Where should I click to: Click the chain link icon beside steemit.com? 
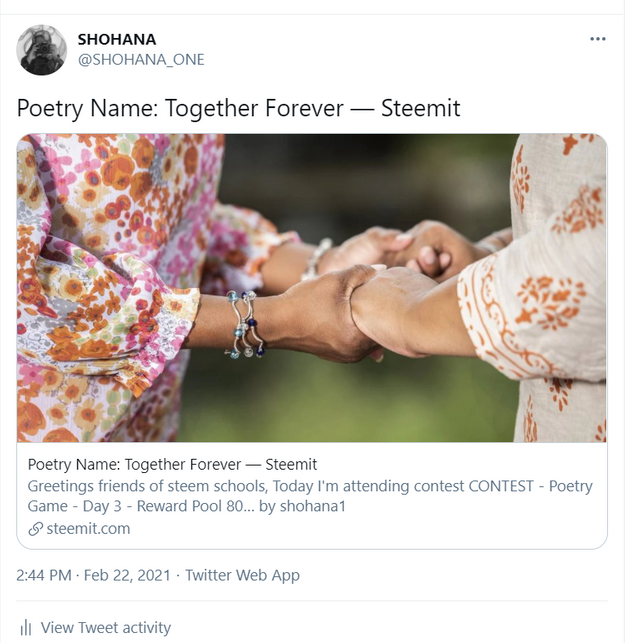[36, 529]
